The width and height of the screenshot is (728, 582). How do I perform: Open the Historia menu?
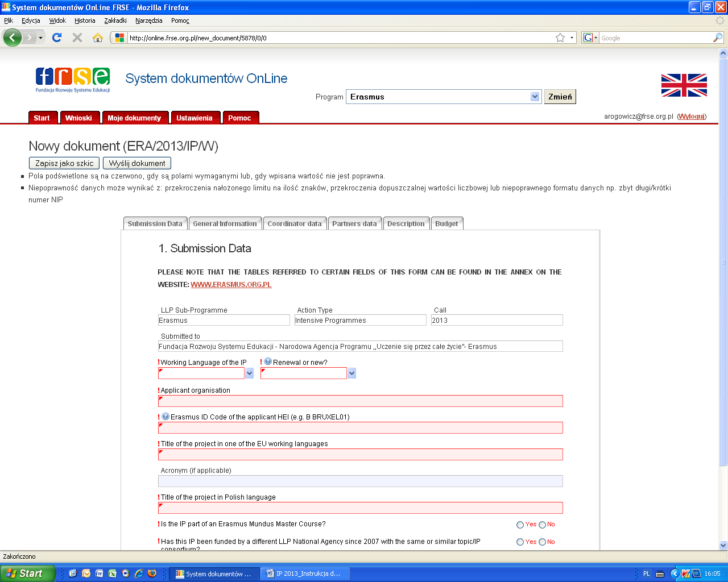[x=85, y=20]
